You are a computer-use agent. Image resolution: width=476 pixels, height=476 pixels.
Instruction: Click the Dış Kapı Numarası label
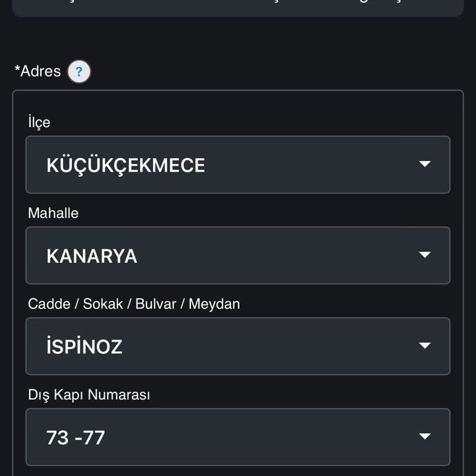coord(89,395)
